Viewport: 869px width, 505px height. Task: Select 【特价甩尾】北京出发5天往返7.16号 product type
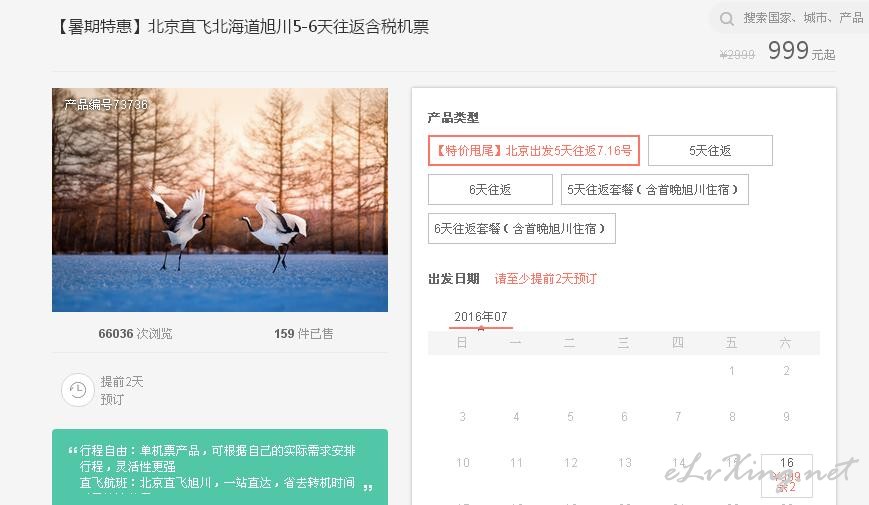coord(534,150)
